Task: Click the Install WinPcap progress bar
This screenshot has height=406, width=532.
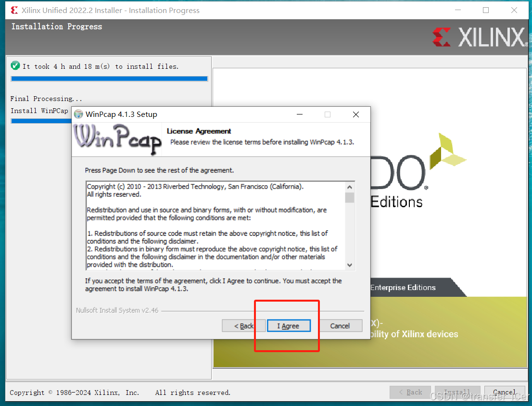Action: click(x=41, y=121)
